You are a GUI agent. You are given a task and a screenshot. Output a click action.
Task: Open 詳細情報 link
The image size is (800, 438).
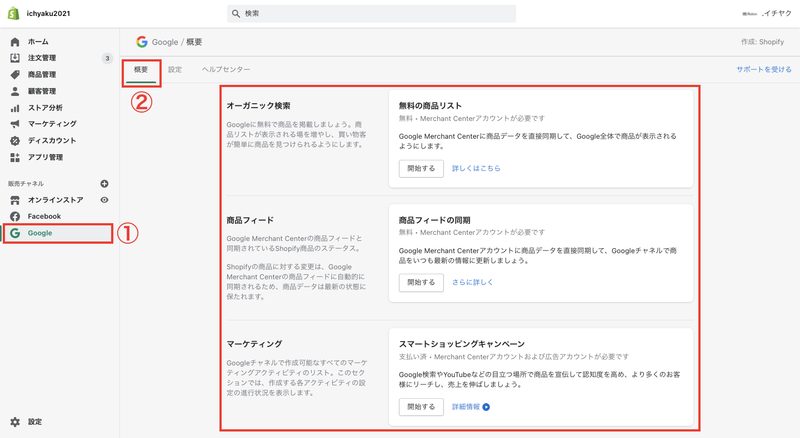466,407
